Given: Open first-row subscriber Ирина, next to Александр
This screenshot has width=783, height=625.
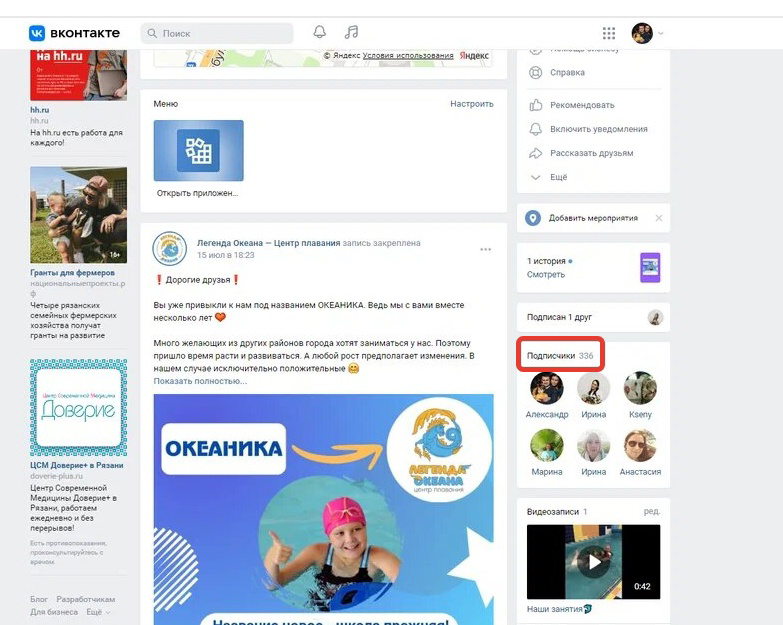Looking at the screenshot, I should [x=593, y=388].
